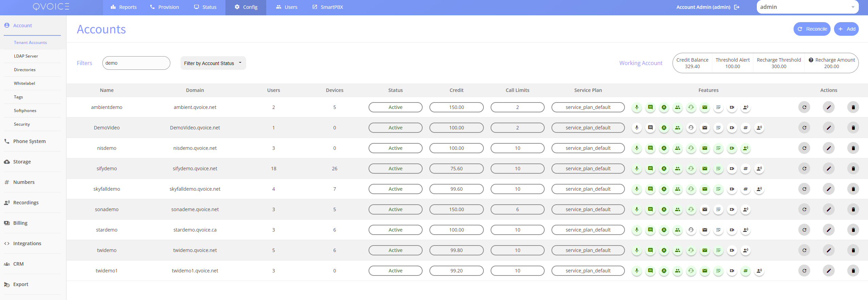
Task: Open Tenant Accounts in sidebar
Action: [x=30, y=43]
